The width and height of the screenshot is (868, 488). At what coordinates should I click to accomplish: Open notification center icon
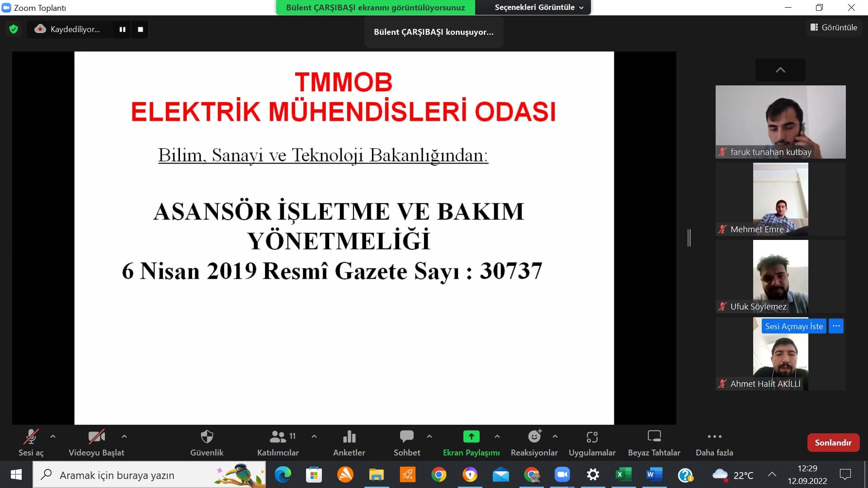click(x=845, y=475)
